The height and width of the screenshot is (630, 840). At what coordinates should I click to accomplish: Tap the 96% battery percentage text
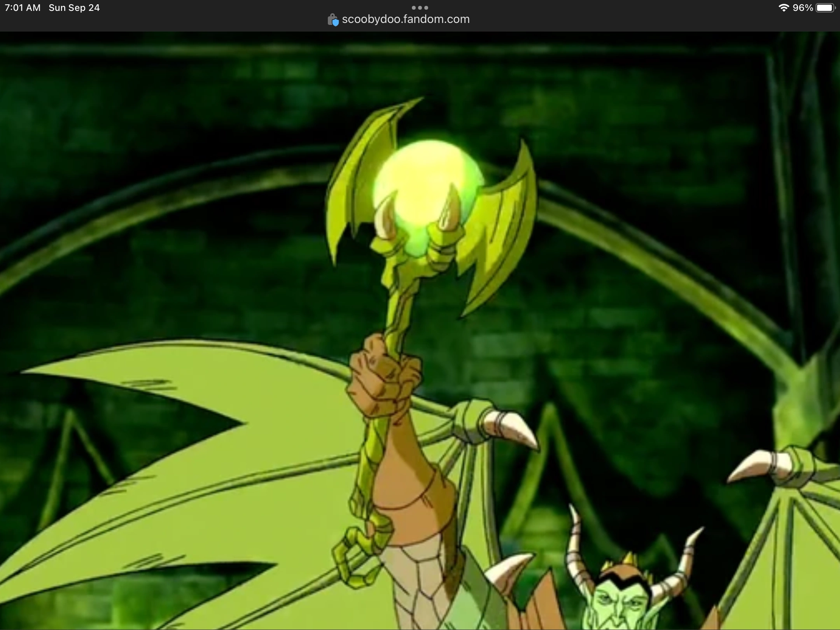803,8
